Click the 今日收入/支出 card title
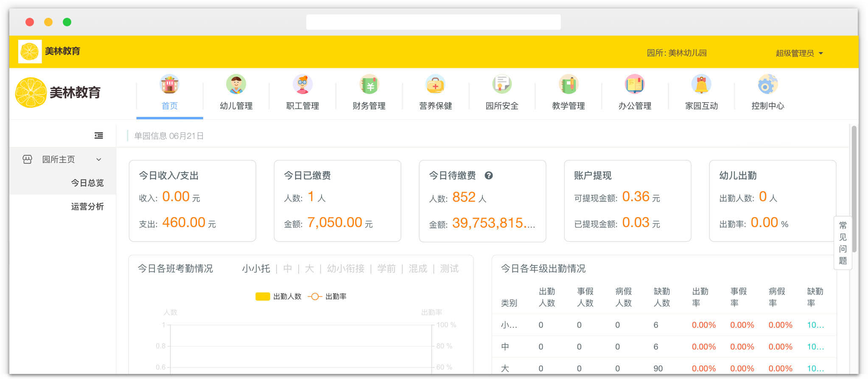 169,176
